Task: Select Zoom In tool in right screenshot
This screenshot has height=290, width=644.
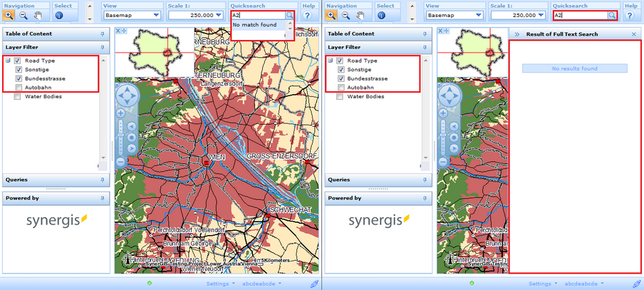Action: [x=331, y=16]
